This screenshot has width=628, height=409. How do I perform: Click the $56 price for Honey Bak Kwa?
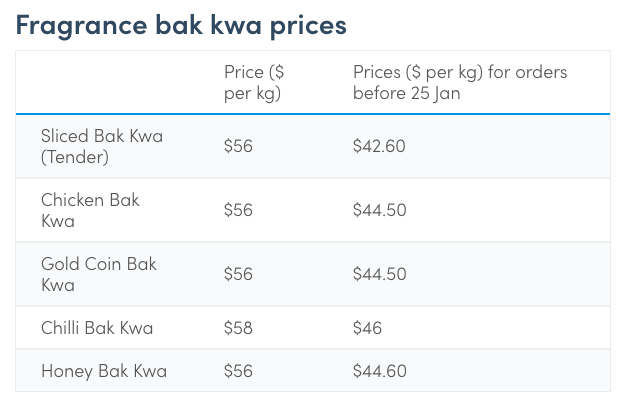coord(238,372)
